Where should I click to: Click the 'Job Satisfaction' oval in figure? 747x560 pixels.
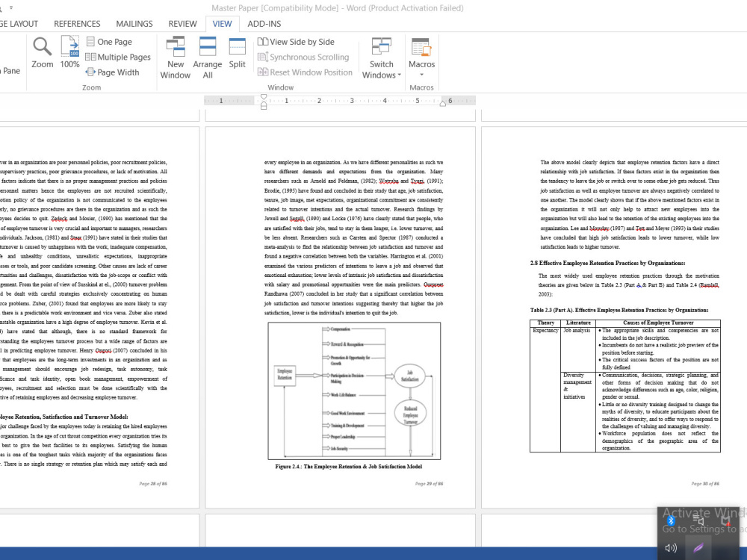pos(409,376)
